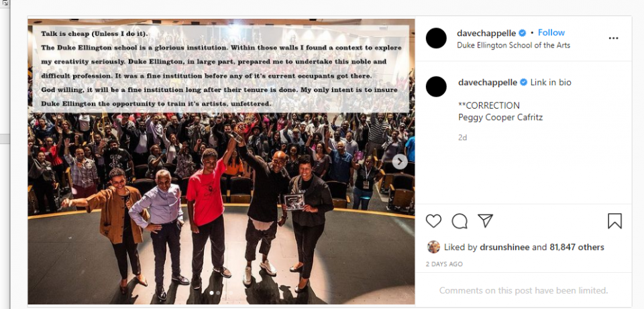Click the post photo of the auditorium

click(x=221, y=162)
